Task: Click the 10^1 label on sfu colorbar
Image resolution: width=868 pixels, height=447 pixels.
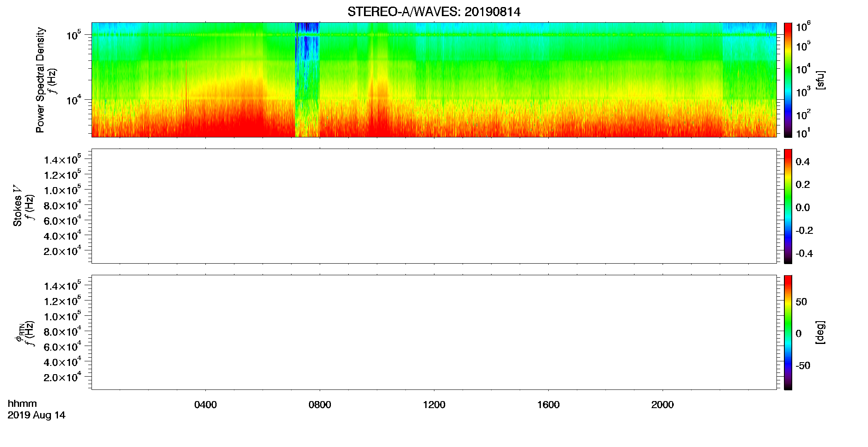Action: coord(803,133)
